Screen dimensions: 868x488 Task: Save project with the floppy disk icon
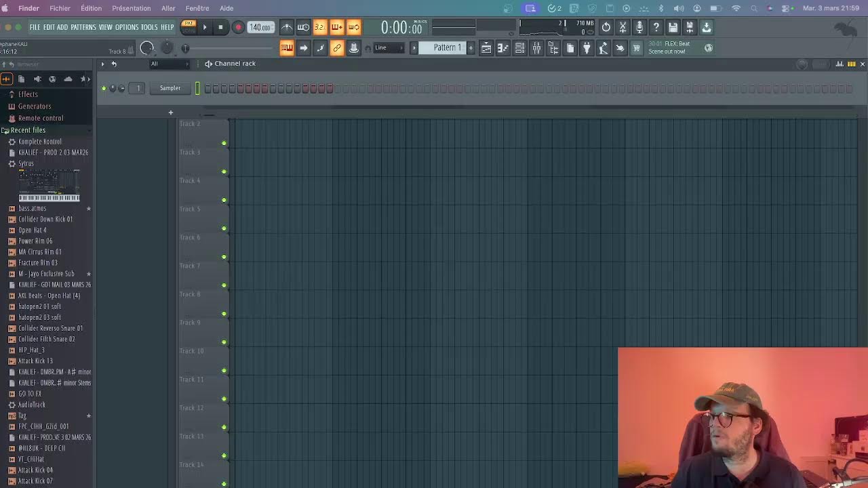pos(673,27)
